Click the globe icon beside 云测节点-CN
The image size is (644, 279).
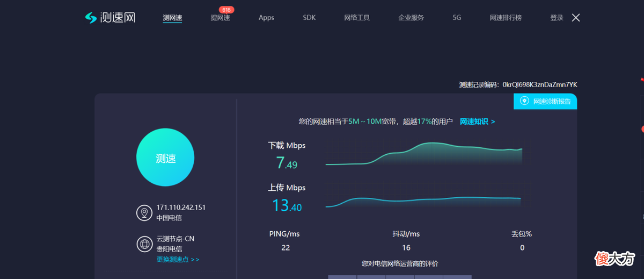tap(144, 244)
